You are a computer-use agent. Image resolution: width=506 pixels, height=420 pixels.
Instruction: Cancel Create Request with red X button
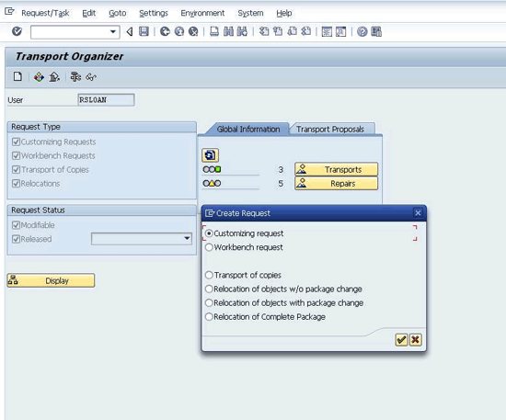tap(416, 339)
